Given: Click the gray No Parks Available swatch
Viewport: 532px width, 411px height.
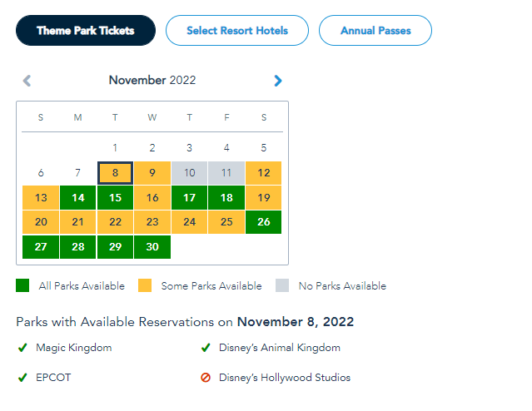Looking at the screenshot, I should tap(285, 286).
